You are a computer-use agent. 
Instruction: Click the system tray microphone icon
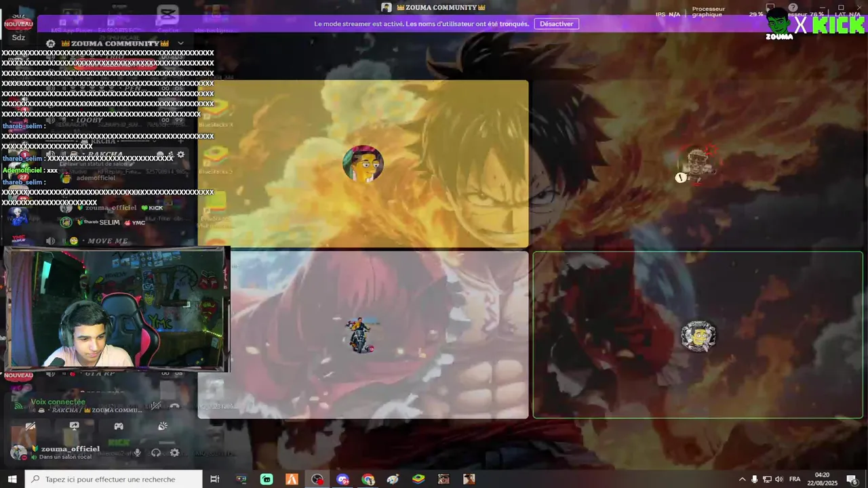754,479
